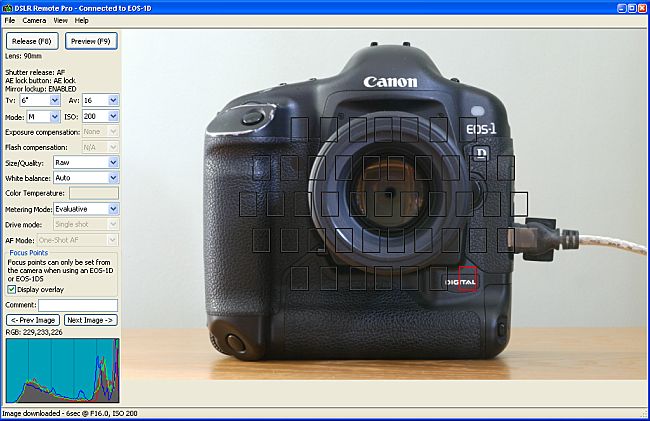
Task: Open the ISO dropdown
Action: [113, 116]
